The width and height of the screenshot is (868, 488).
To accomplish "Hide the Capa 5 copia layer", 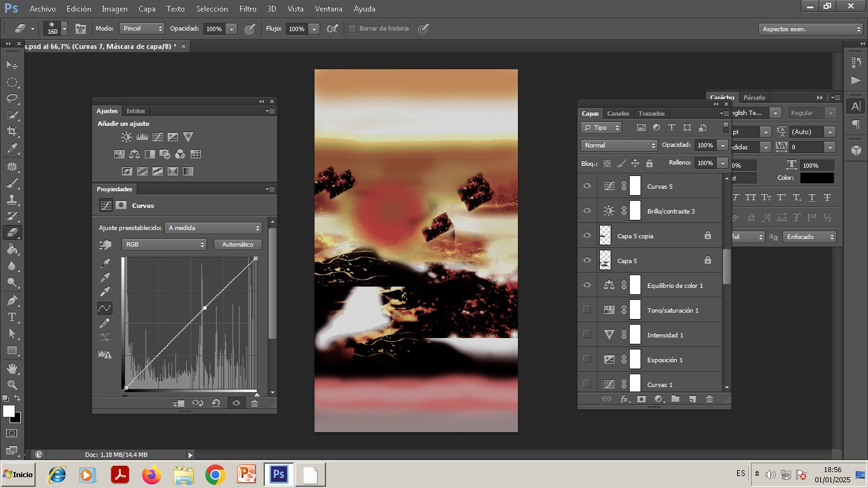I will [587, 236].
